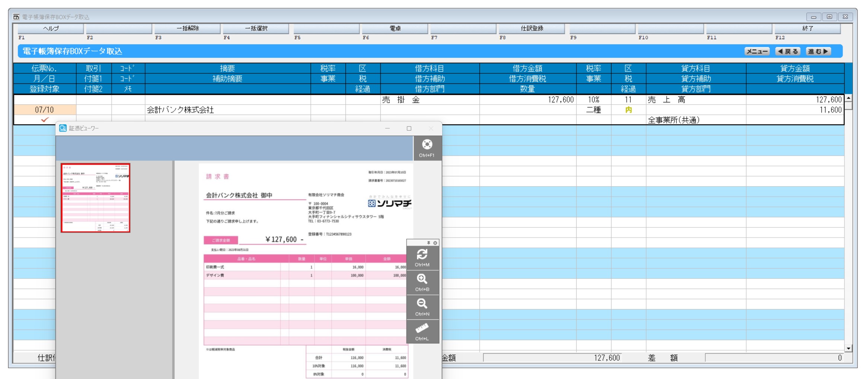Click the 進む▶ forward button
The image size is (868, 379).
pos(818,51)
